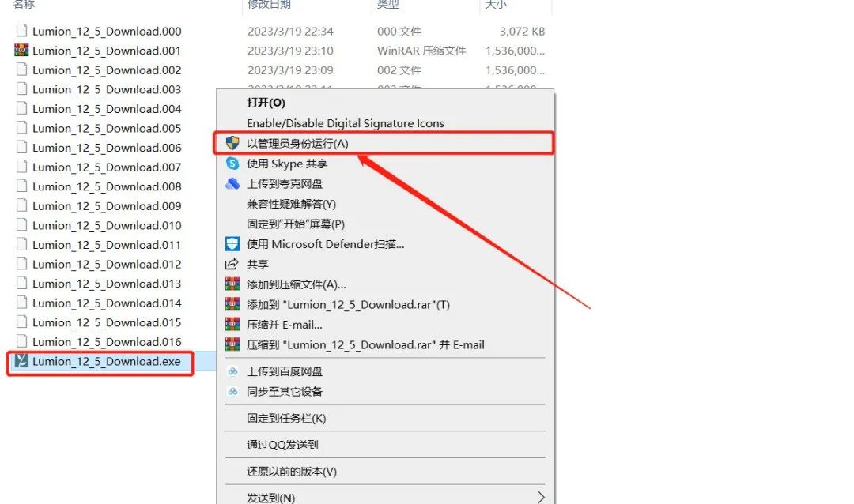Screen dimensions: 854x504
Task: Click the share icon next to 共享
Action: tap(232, 265)
